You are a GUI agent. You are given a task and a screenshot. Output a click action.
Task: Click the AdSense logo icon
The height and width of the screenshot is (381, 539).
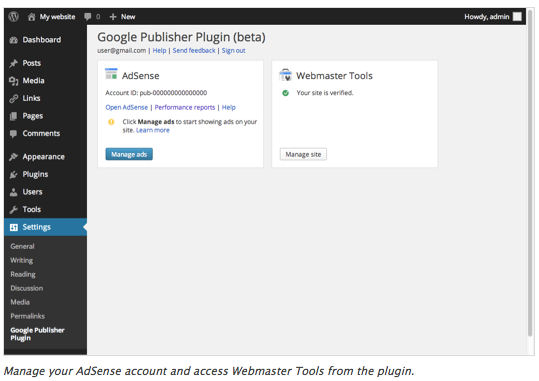point(111,74)
